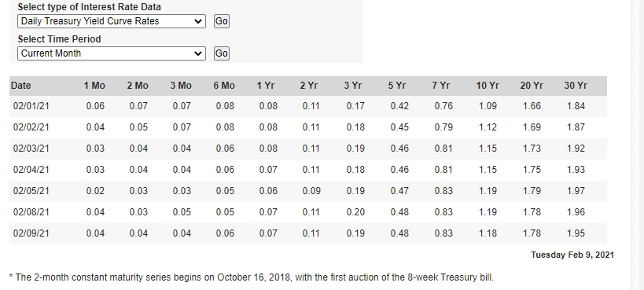Click the Tuesday Feb 9, 2021 date label

pyautogui.click(x=572, y=255)
